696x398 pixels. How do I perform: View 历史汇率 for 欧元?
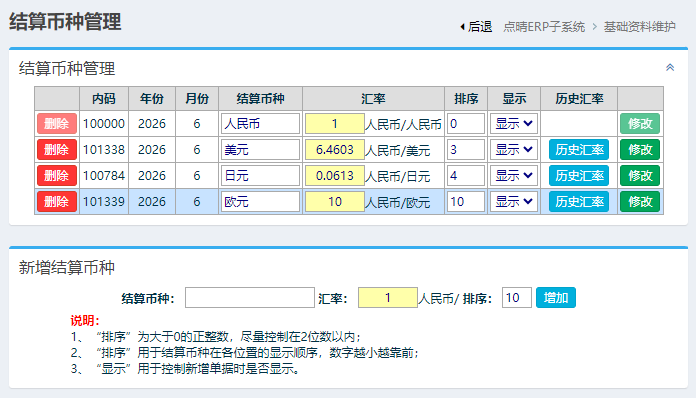pos(579,201)
